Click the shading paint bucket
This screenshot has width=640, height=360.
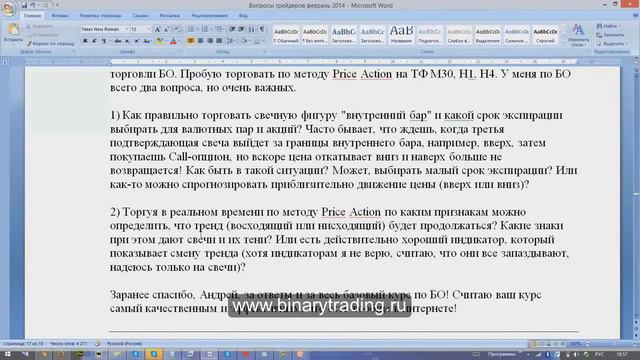tap(244, 41)
